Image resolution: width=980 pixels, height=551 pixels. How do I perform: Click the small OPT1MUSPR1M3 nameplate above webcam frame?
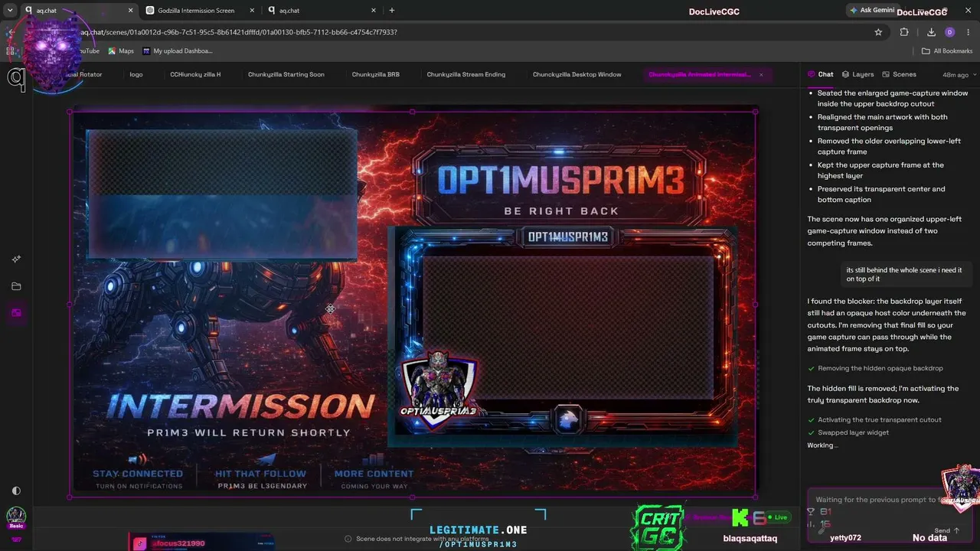pos(568,237)
